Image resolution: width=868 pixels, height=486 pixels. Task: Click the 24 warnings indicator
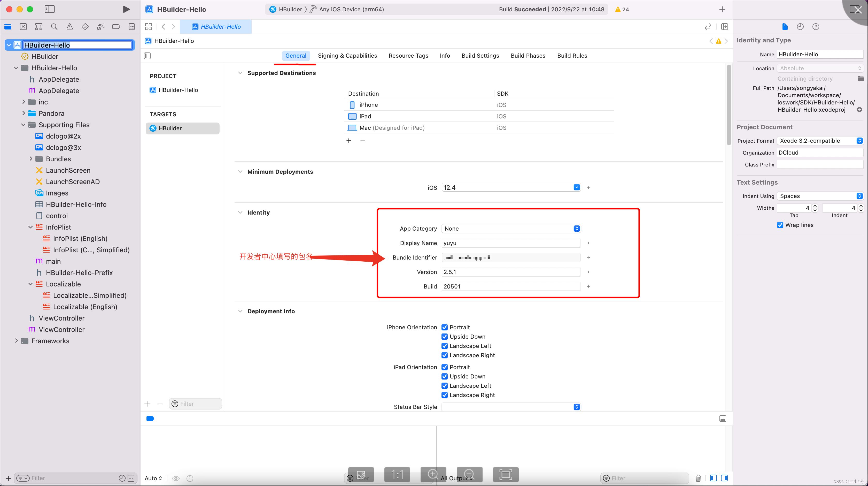click(x=622, y=10)
